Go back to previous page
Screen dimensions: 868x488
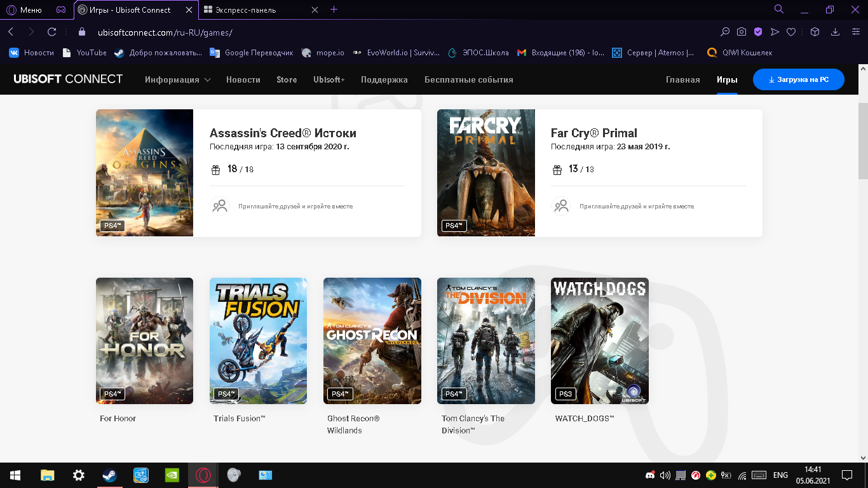coord(11,32)
